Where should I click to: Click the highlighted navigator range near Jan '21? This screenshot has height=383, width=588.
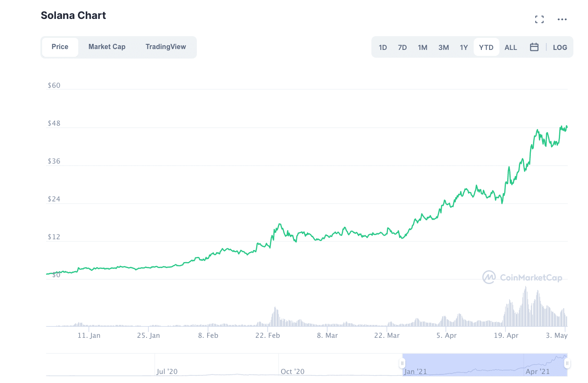click(485, 364)
